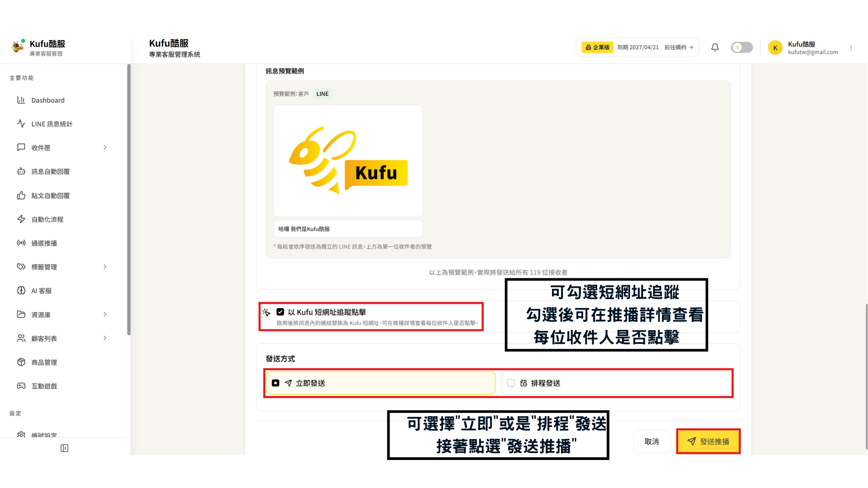The height and width of the screenshot is (488, 868).
Task: Select the 立即發送 option
Action: [x=380, y=383]
